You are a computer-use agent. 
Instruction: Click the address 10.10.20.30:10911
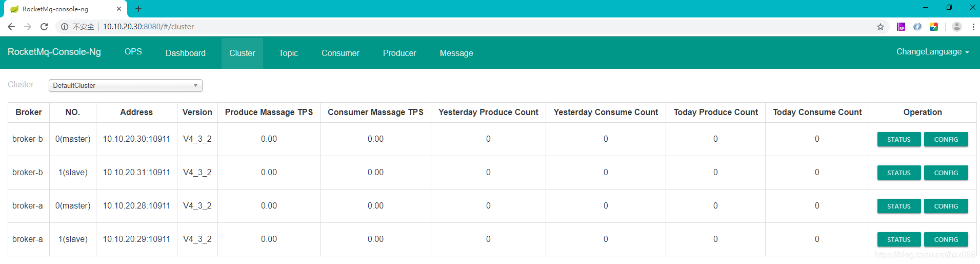tap(136, 139)
